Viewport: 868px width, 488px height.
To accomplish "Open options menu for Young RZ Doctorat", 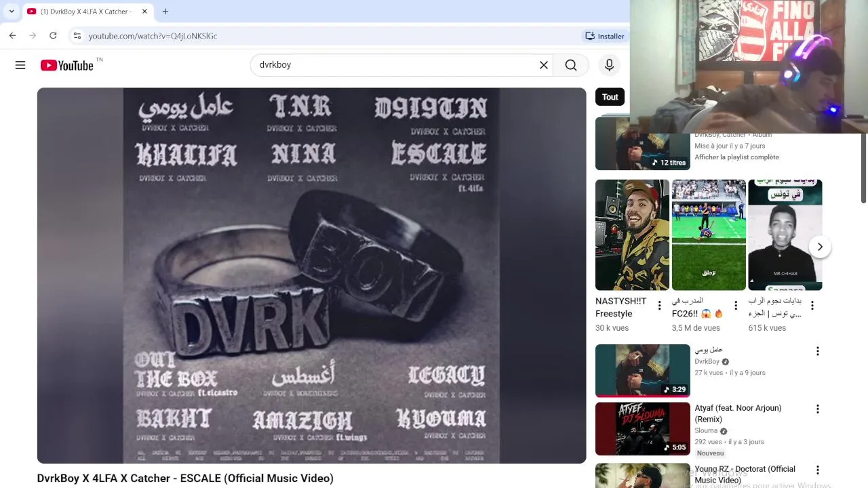I will (x=817, y=470).
